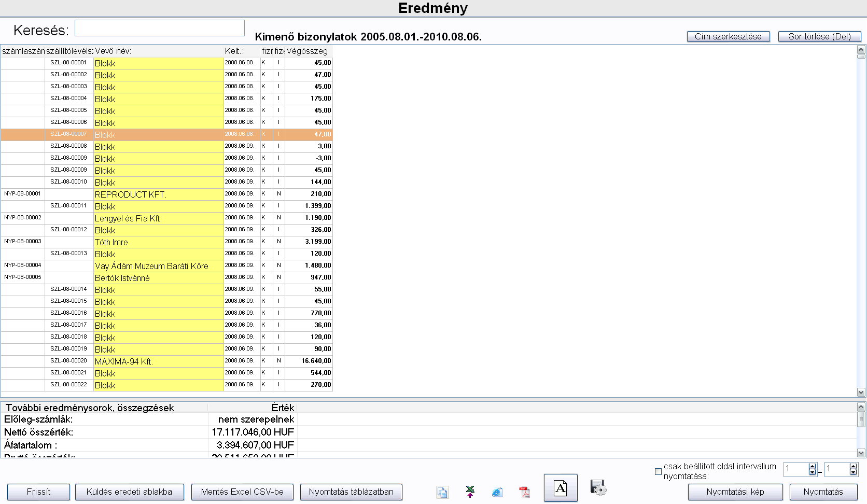Select 'Vay Ádám Muzeum Baráti Köre' cell
867x504 pixels.
pyautogui.click(x=158, y=266)
